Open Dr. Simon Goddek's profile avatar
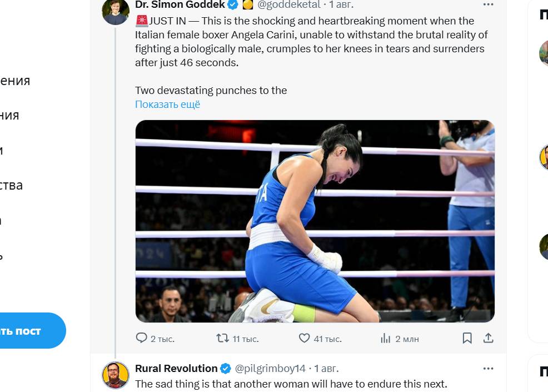The image size is (548, 392). coord(116,11)
